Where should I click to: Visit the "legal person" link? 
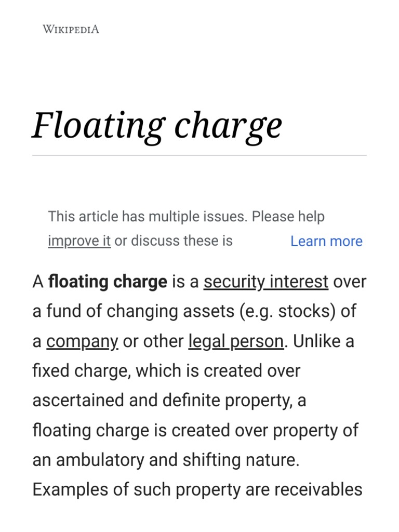pos(236,341)
